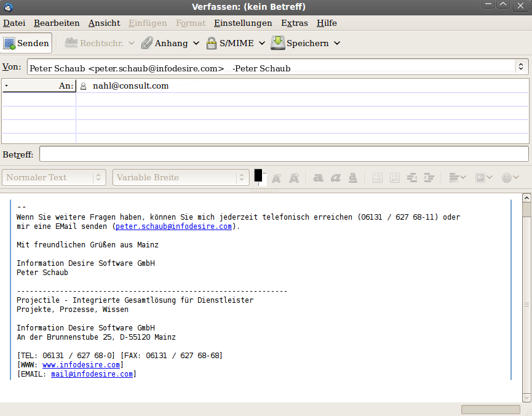Click the S/MIME padlock icon

click(212, 43)
